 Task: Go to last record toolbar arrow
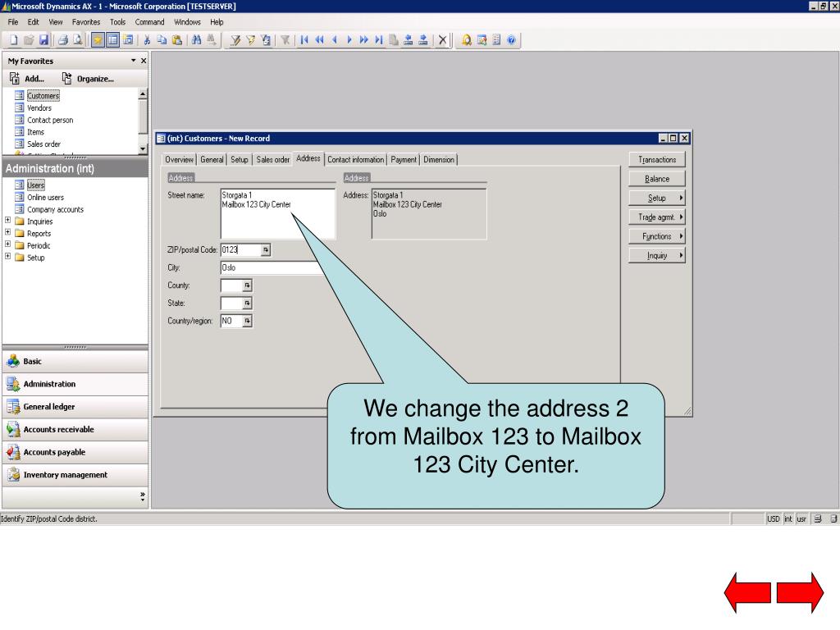[x=379, y=39]
